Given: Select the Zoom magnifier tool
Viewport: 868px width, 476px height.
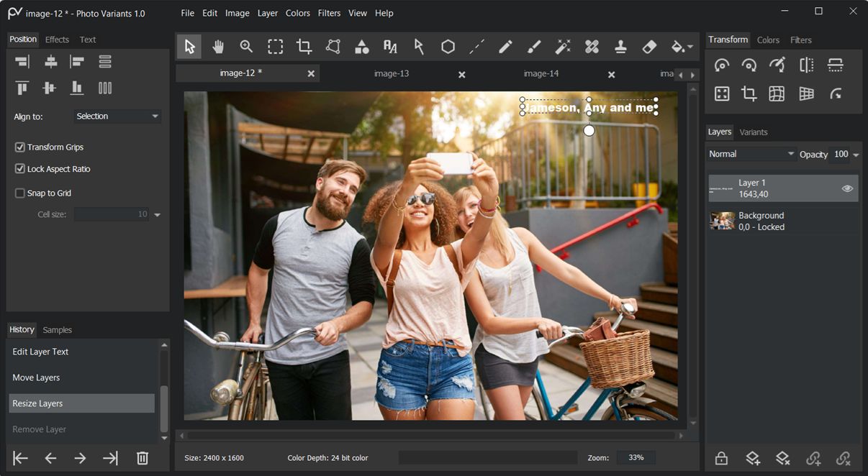Looking at the screenshot, I should tap(246, 47).
